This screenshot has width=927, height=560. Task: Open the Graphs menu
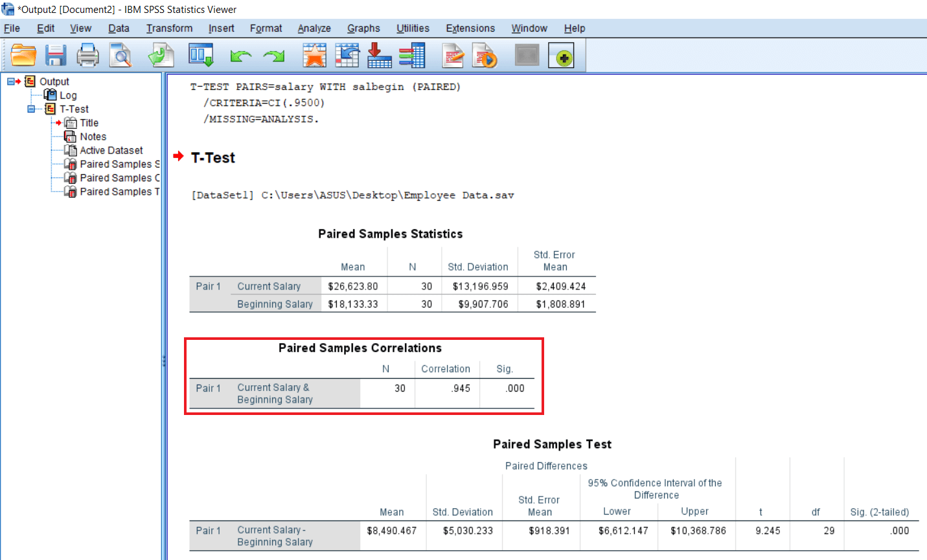(x=363, y=28)
